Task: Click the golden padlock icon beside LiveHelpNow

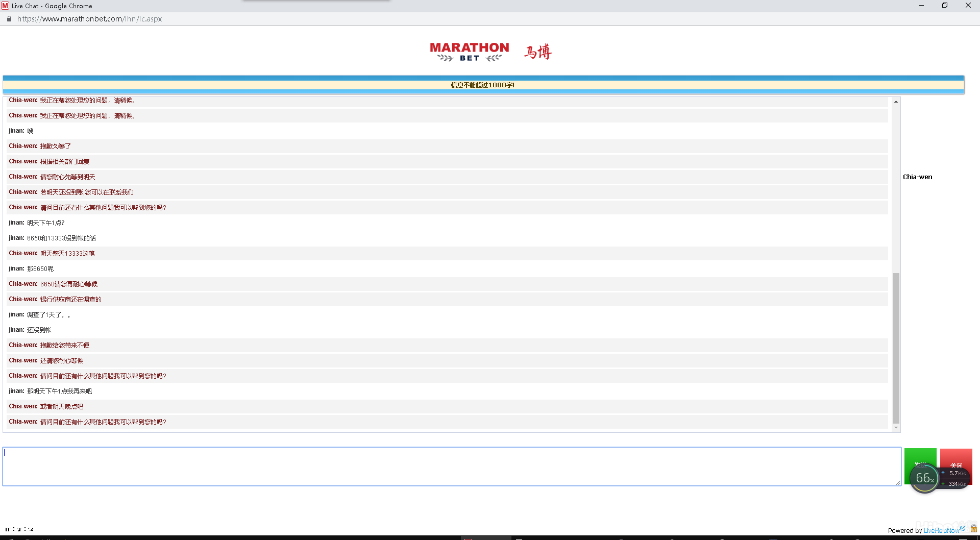Action: [973, 529]
